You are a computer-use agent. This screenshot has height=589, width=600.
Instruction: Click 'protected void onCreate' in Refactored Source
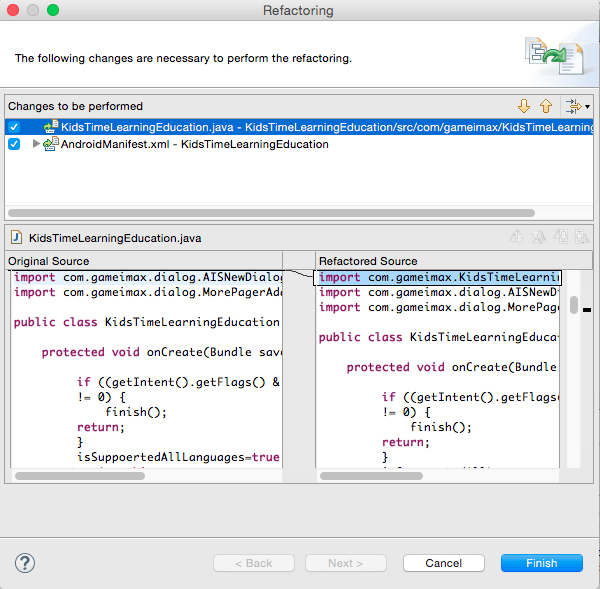430,367
